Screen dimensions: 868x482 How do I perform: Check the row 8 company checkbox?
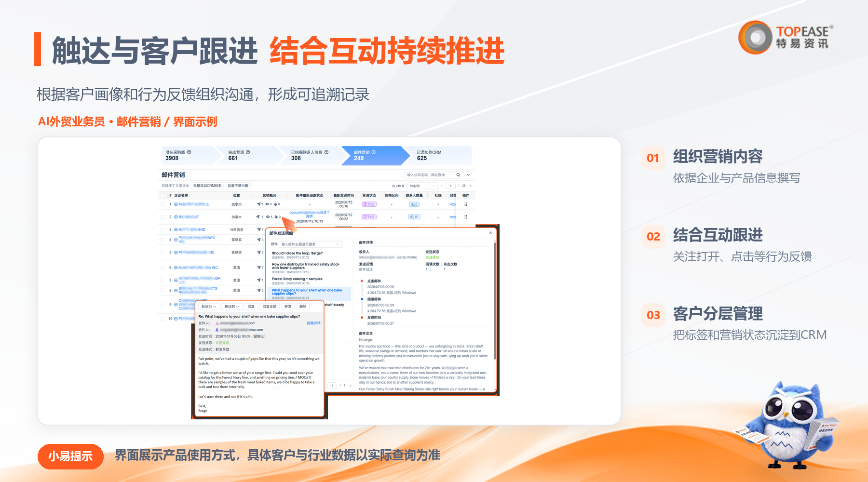(x=163, y=290)
